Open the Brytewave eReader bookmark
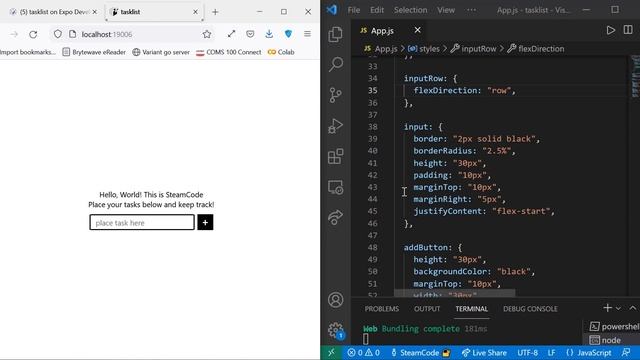Image resolution: width=640 pixels, height=360 pixels. point(94,52)
